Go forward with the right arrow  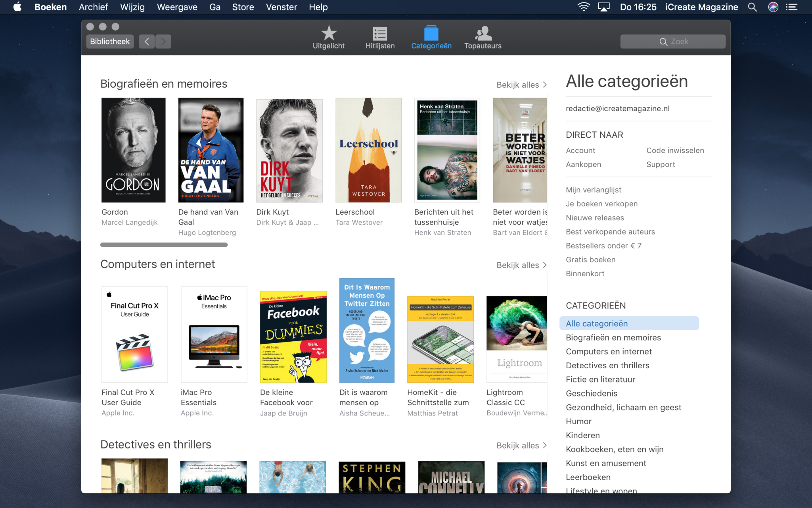(163, 42)
